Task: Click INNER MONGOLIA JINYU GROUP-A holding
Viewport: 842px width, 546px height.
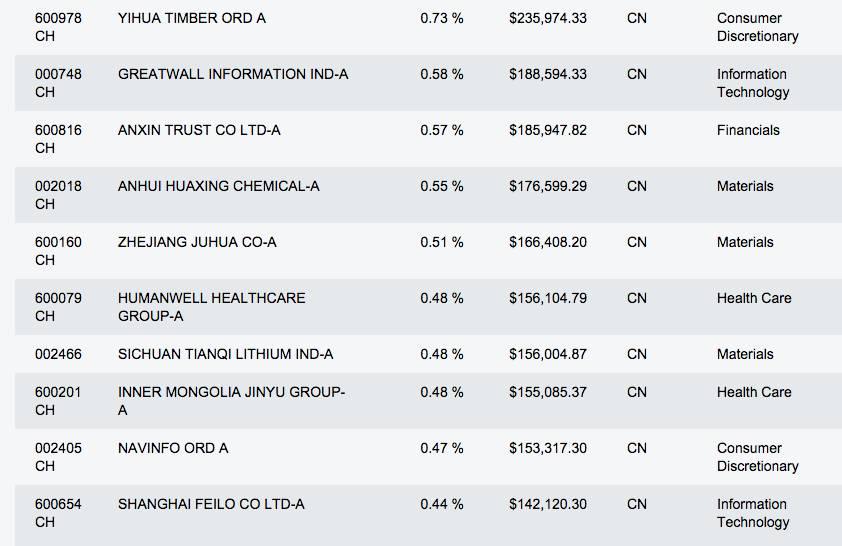Action: (231, 401)
